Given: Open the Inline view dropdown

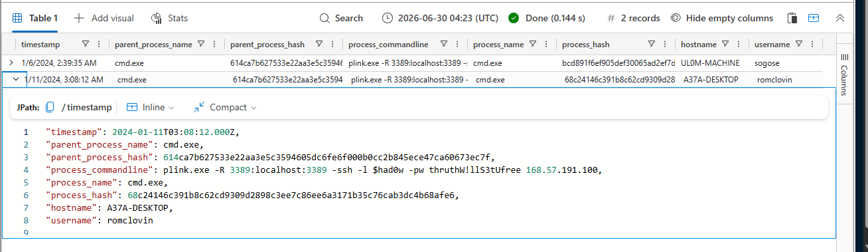Looking at the screenshot, I should click(150, 107).
